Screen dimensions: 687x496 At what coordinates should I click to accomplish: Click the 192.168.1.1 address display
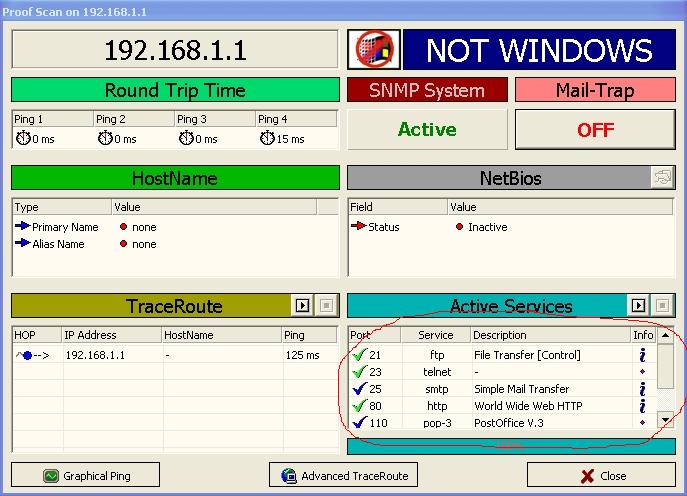pos(175,49)
